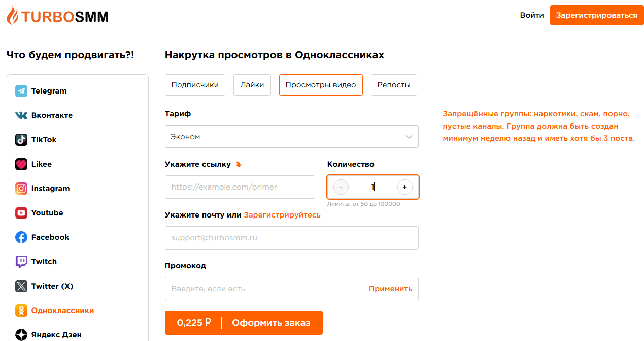Open the Зарегистрируйтесь link near email label
Viewport: 644px width, 341px height.
click(x=282, y=215)
